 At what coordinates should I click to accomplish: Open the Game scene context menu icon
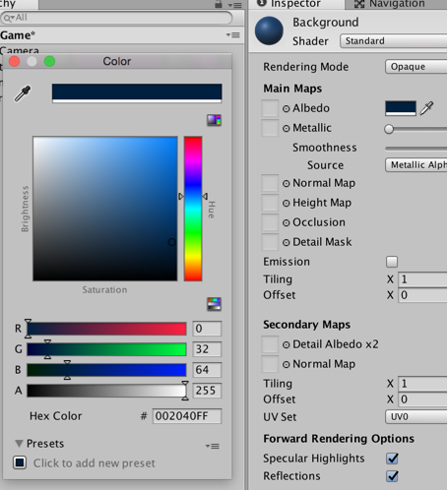233,34
